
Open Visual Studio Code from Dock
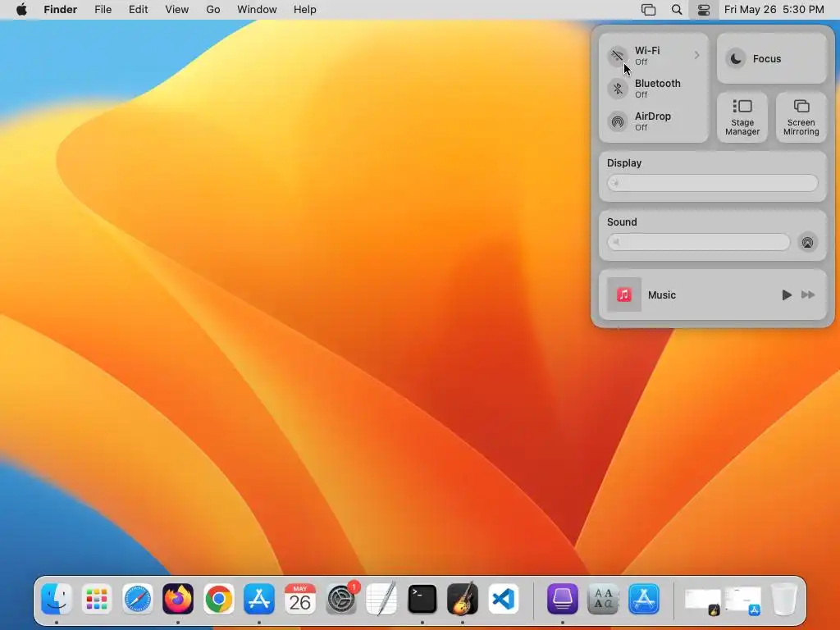click(x=503, y=599)
